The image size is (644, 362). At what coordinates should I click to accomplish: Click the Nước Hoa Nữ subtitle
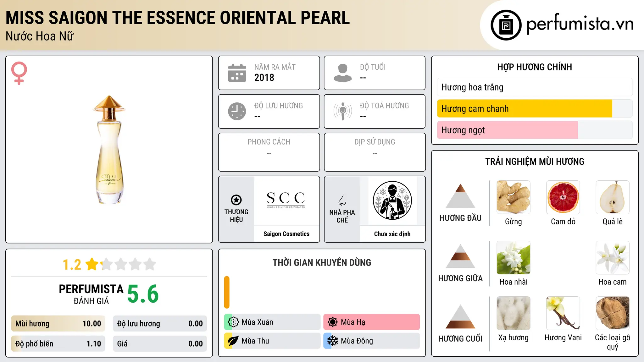click(40, 36)
